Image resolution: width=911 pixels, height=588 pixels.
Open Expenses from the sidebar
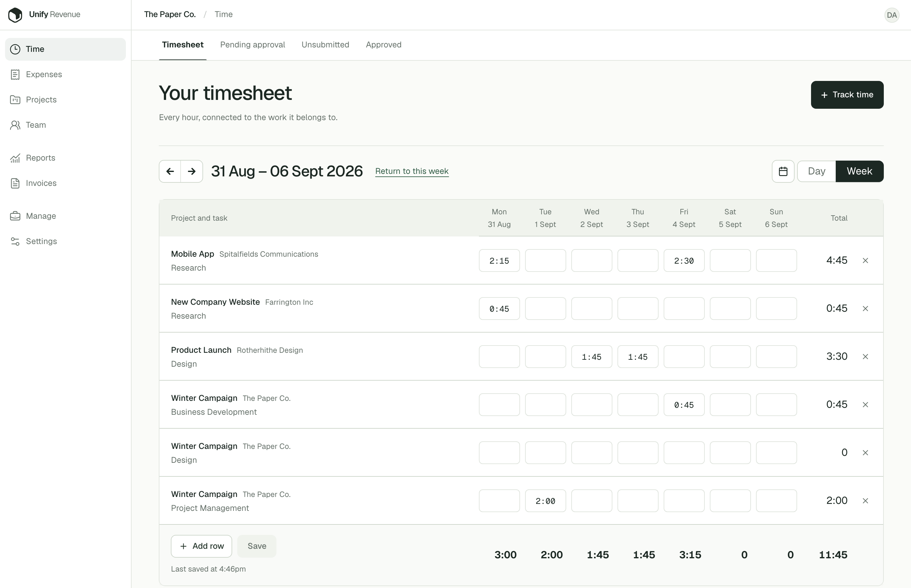[65, 75]
